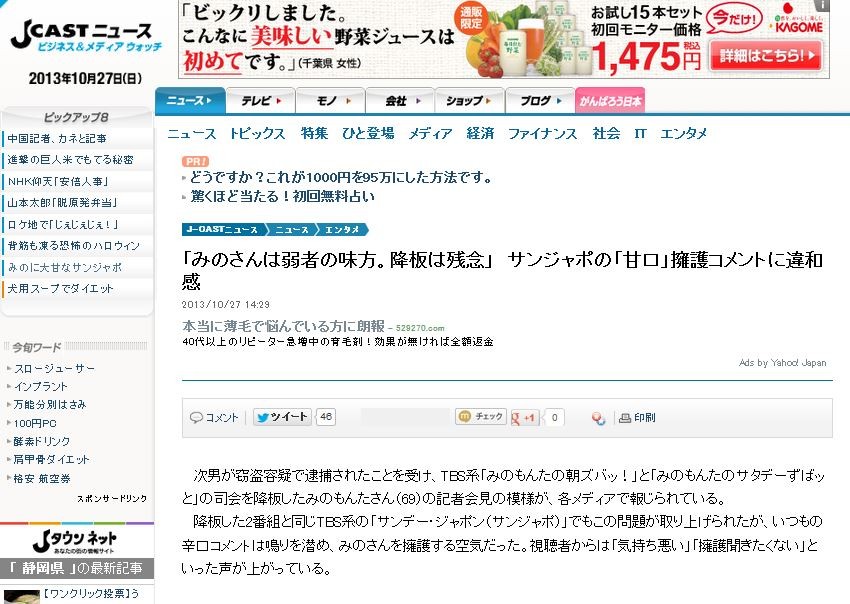Open trending word 肩甲骨ダイエット
Viewport: 850px width, 604px height.
pyautogui.click(x=51, y=459)
